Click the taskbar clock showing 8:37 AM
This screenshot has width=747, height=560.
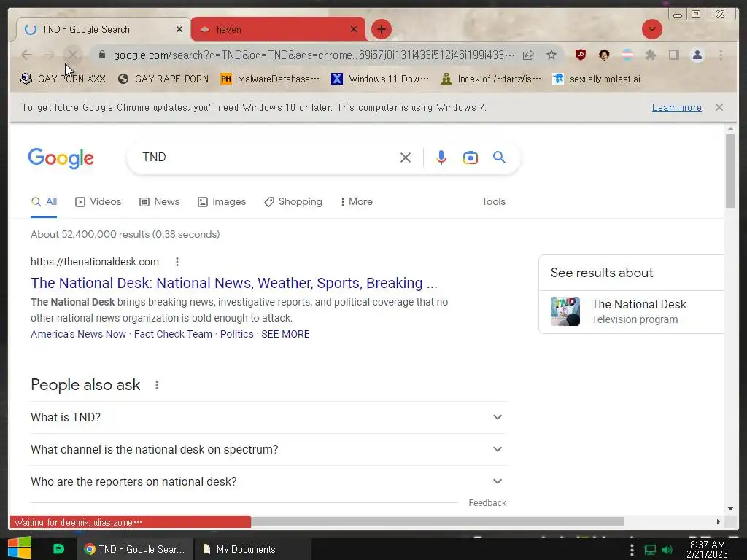[x=707, y=549]
